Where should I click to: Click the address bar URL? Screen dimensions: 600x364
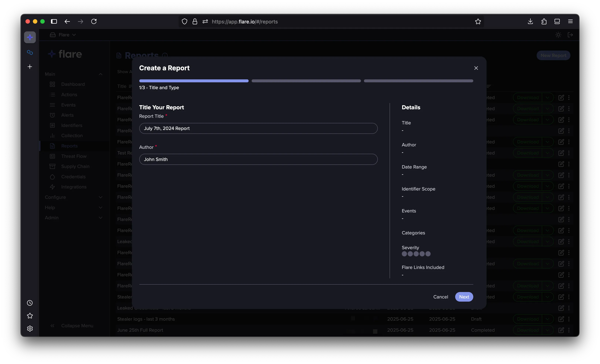244,21
